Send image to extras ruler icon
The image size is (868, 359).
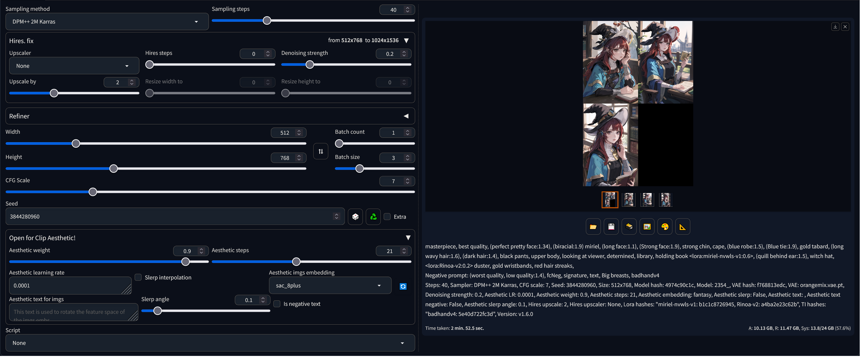point(683,227)
